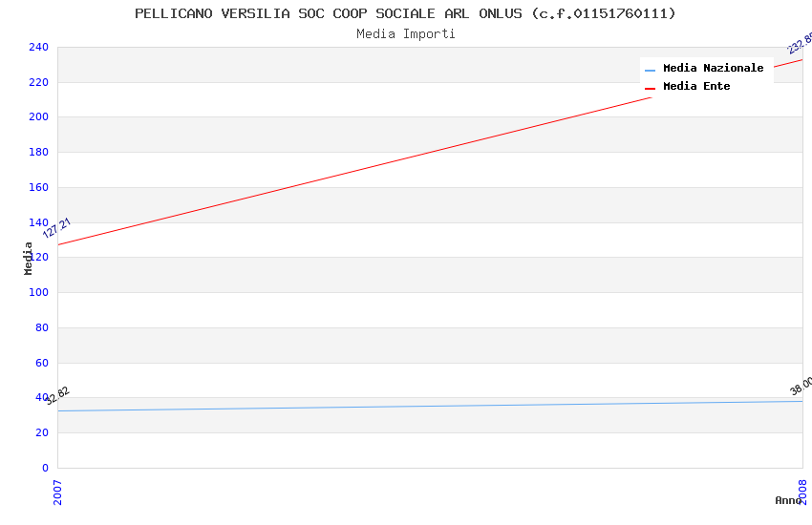Click the 232.85 data label at top right

tap(801, 44)
